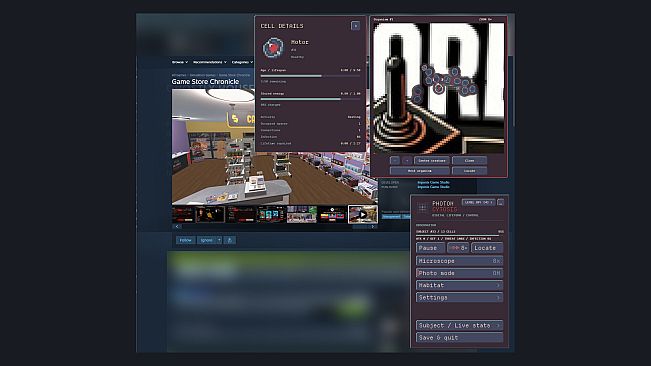Click the level badge beside Photon Cytosis title
Image resolution: width=651 pixels, height=366 pixels.
tap(478, 203)
